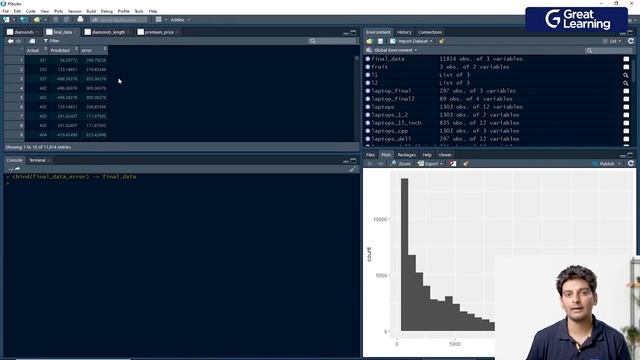The width and height of the screenshot is (640, 360).
Task: Expand the laptop_final object
Action: tap(368, 91)
